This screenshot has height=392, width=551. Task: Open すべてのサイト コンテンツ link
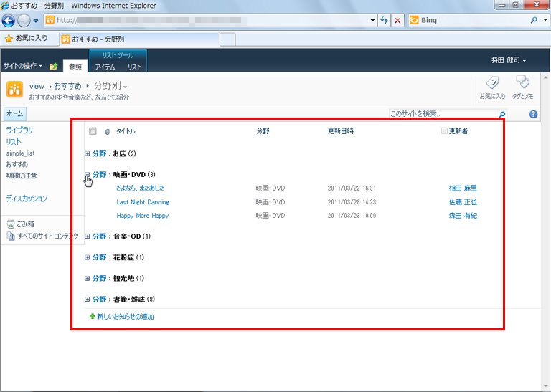[x=43, y=236]
